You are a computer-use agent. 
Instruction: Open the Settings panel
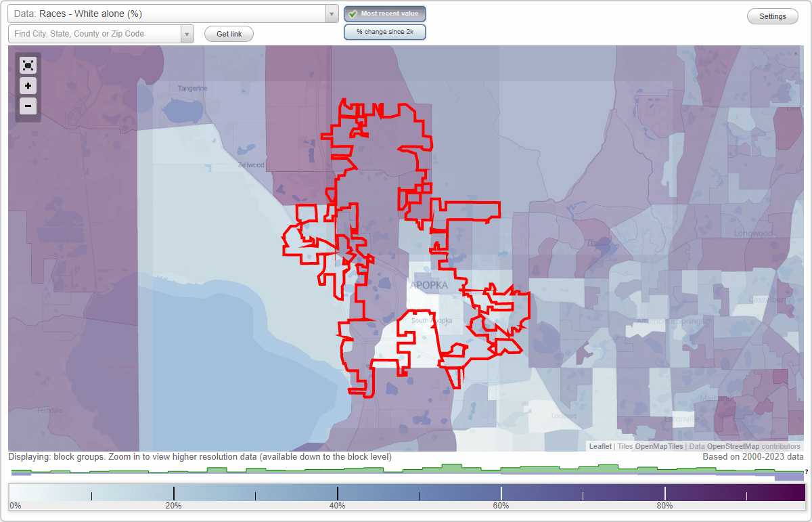pyautogui.click(x=772, y=16)
